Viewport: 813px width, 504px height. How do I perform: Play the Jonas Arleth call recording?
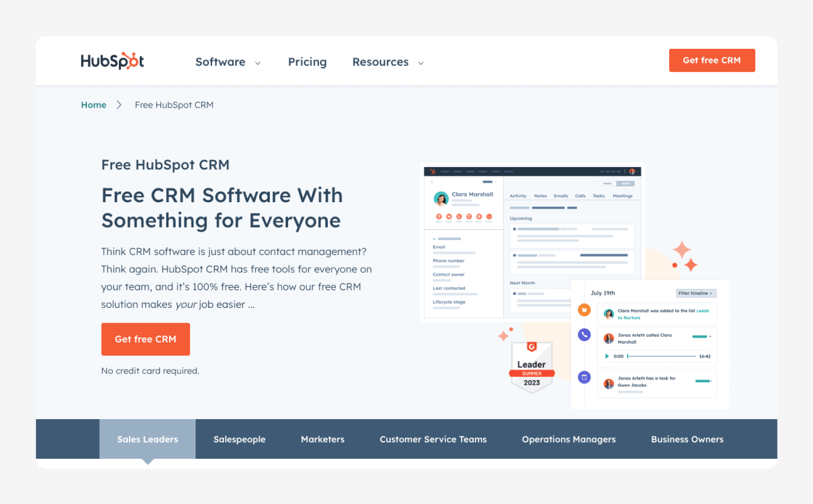pyautogui.click(x=607, y=356)
